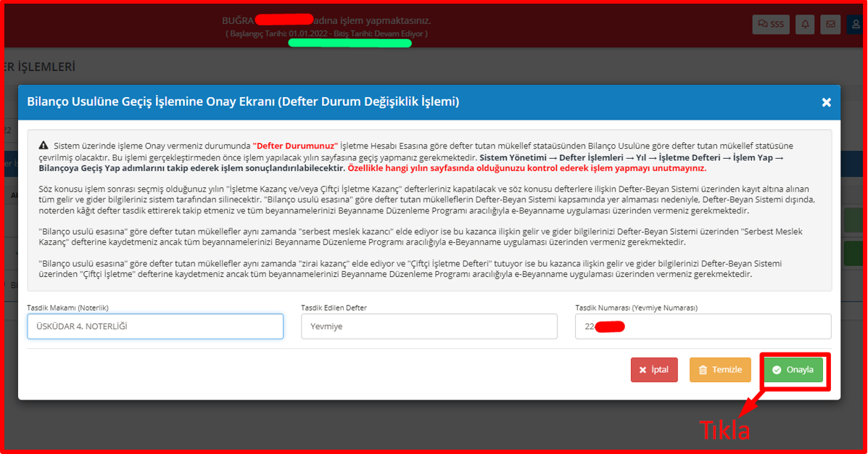Viewport: 868px width, 454px height.
Task: Open the SSS help button
Action: coord(771,24)
